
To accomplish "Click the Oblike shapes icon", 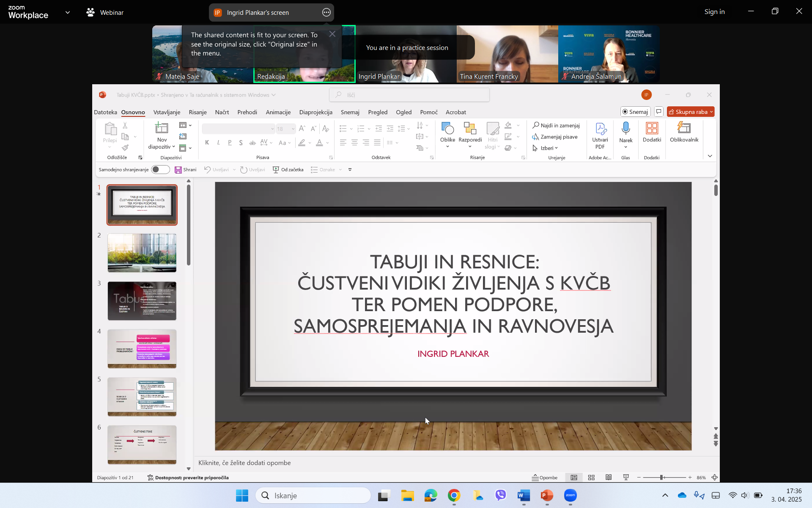I will (447, 128).
